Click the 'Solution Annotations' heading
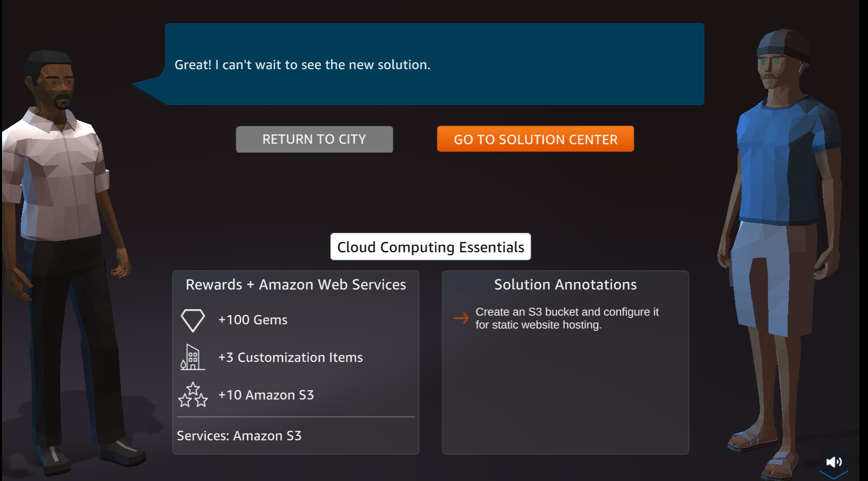 565,284
